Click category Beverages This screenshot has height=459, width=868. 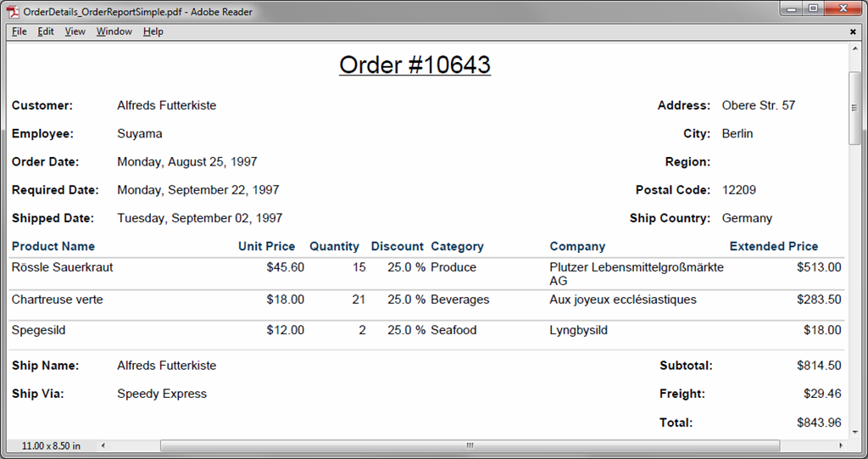tap(460, 299)
